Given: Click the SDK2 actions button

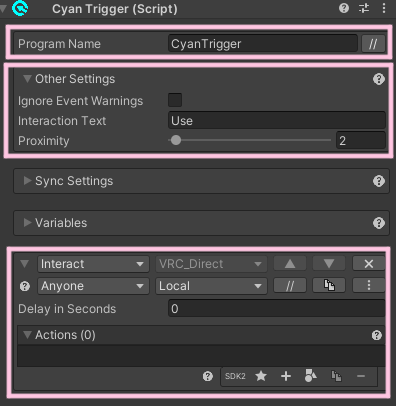Looking at the screenshot, I should click(235, 376).
